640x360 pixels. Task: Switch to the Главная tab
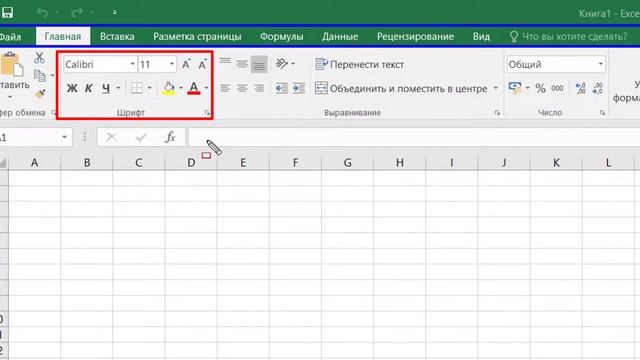[x=63, y=36]
